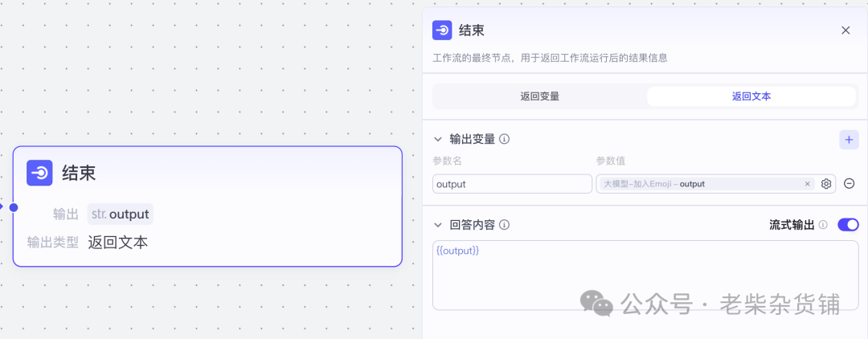Click info icon beside 回答内容

pos(505,225)
